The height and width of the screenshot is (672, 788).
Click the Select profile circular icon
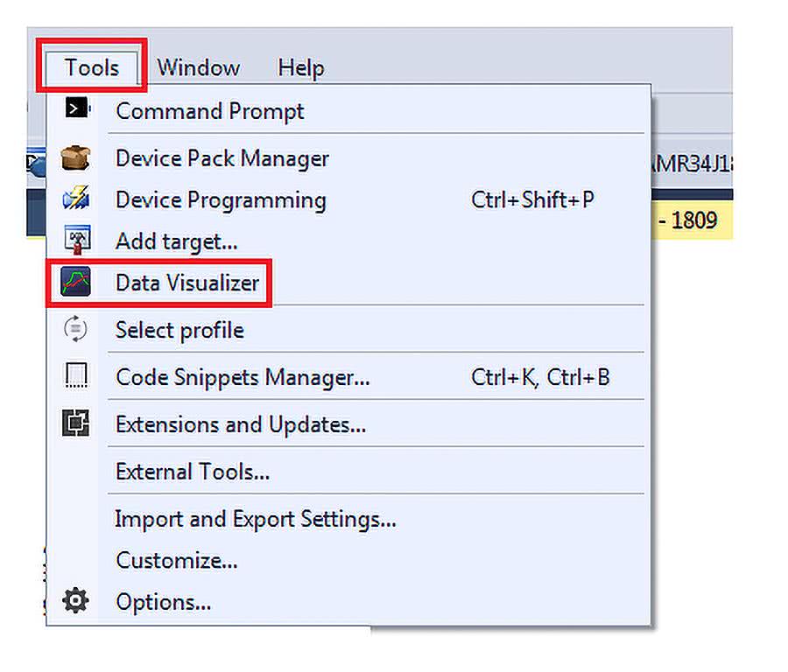click(x=76, y=330)
